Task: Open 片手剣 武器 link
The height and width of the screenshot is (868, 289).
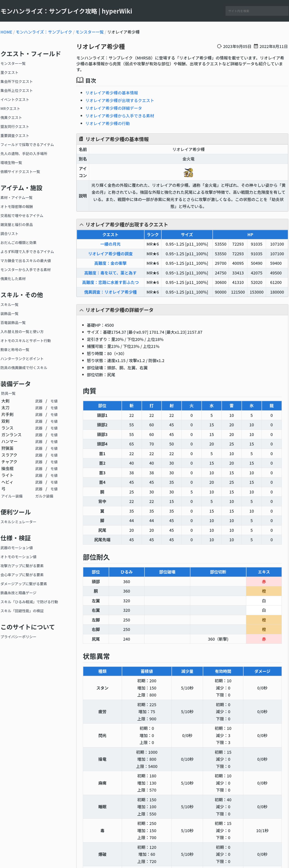Action: click(39, 414)
